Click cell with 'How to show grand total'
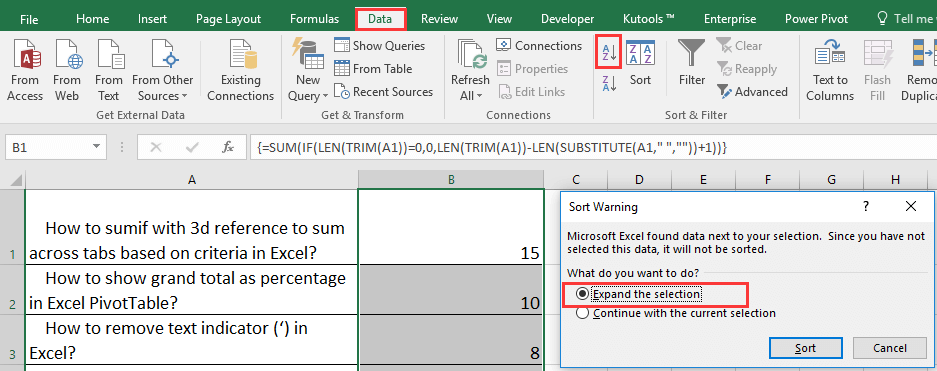The image size is (937, 371). 191,290
